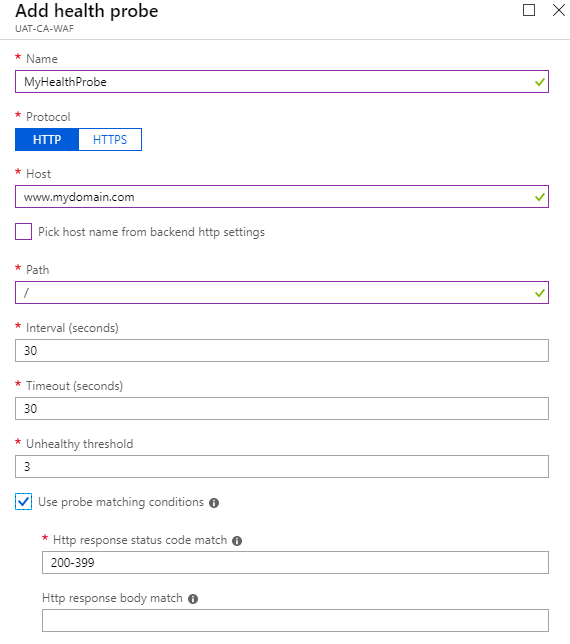Click the green validation checkmark in Name field
The width and height of the screenshot is (570, 644).
(x=540, y=82)
